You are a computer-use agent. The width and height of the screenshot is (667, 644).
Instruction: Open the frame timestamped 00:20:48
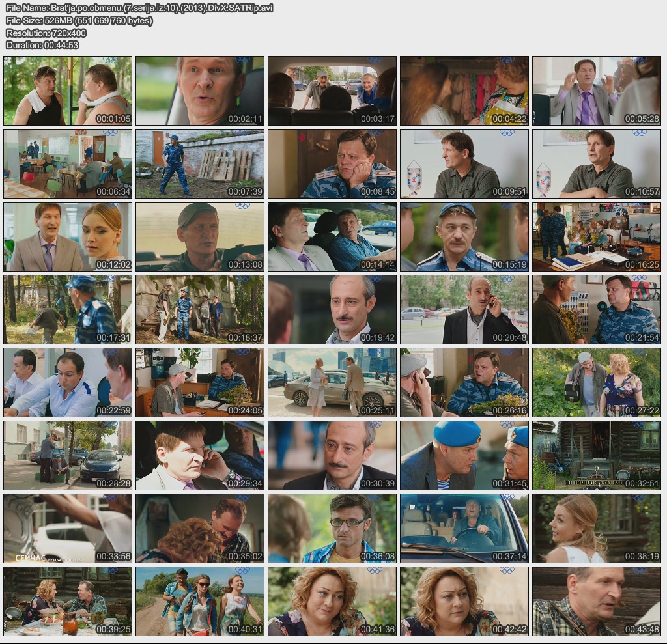[x=464, y=309]
